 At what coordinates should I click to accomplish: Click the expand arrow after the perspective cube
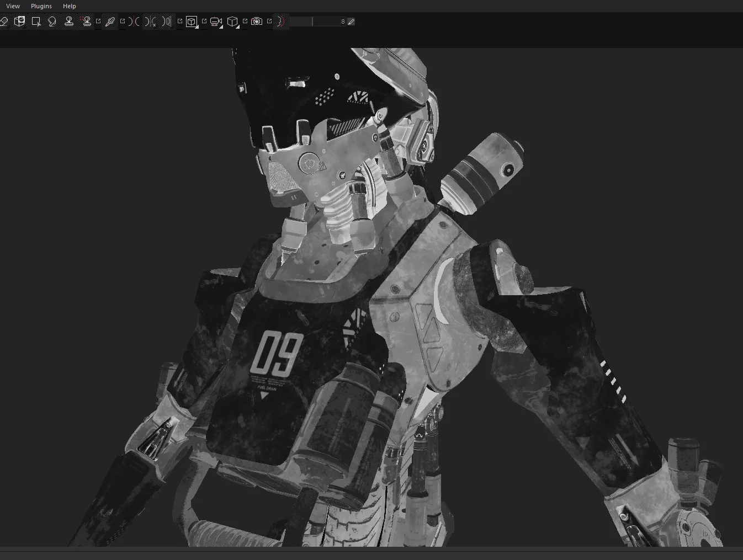click(x=245, y=21)
